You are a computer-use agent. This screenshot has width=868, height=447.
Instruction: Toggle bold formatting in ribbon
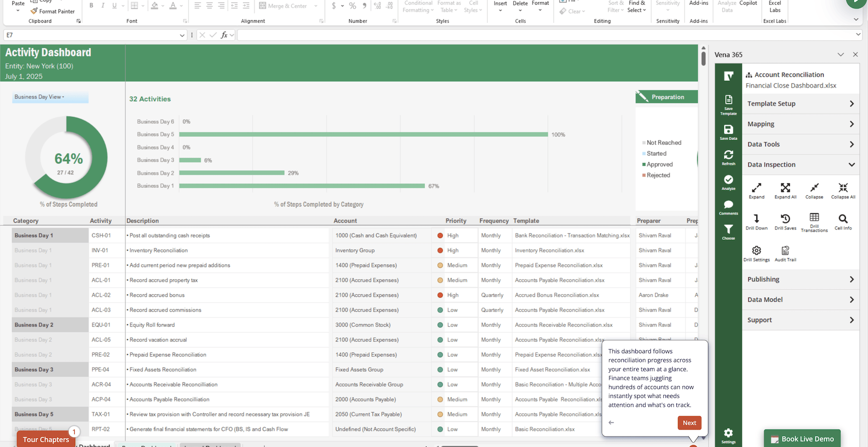[91, 6]
